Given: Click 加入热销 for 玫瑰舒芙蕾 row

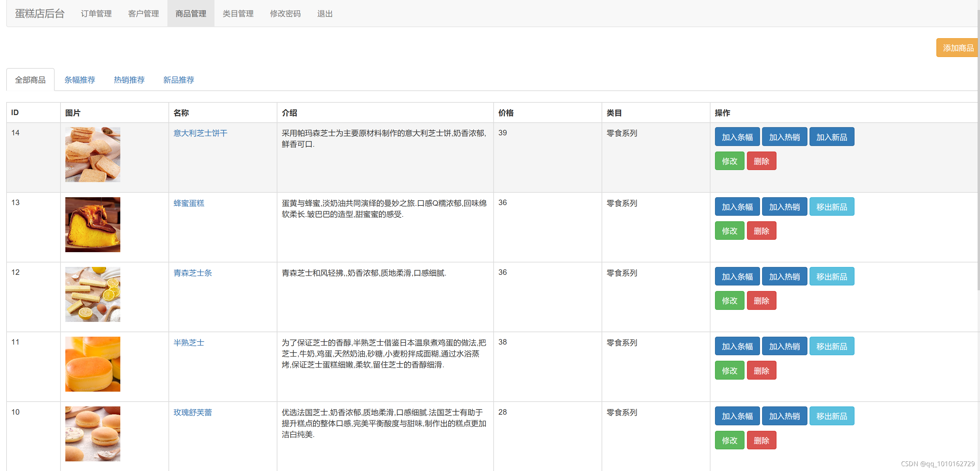Looking at the screenshot, I should 784,416.
